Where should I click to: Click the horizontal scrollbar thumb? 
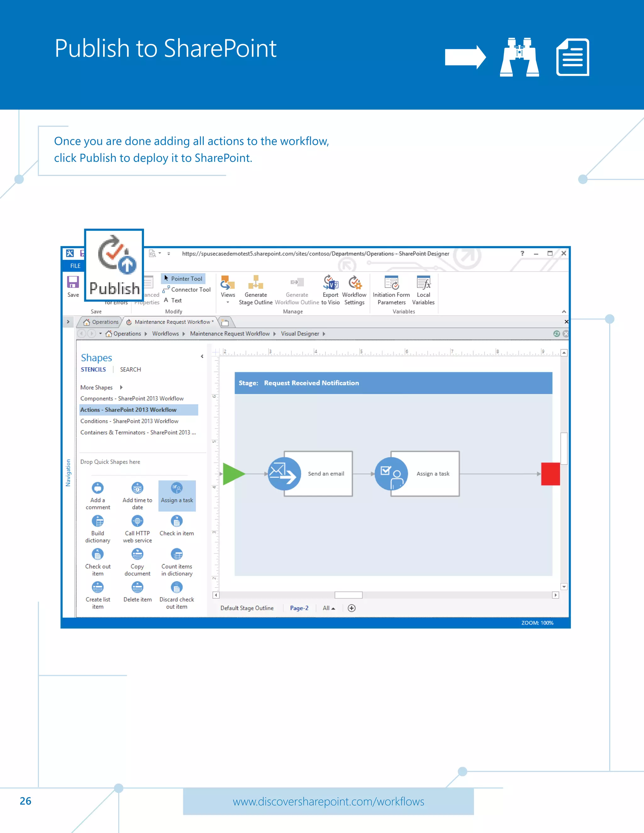coord(348,595)
